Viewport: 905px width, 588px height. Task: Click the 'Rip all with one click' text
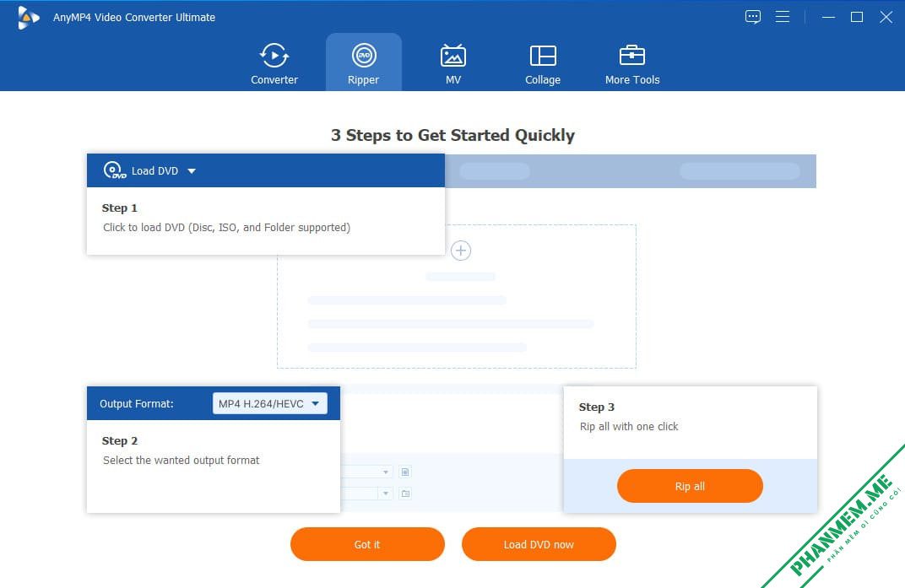point(629,426)
